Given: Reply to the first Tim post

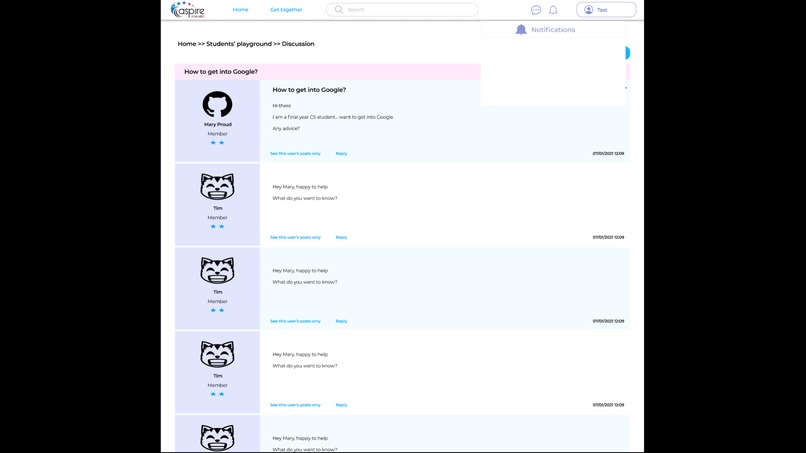Looking at the screenshot, I should tap(341, 237).
